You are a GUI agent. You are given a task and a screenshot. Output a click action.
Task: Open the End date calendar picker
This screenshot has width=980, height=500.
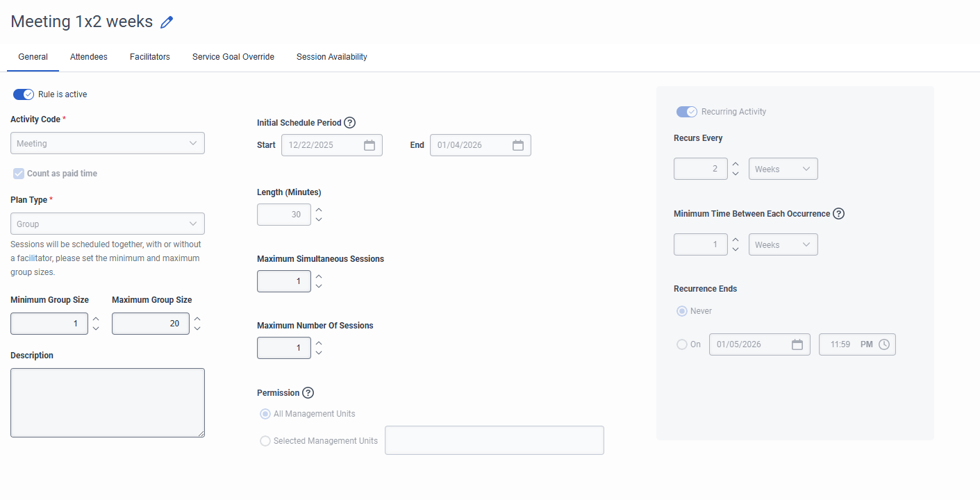pos(518,145)
